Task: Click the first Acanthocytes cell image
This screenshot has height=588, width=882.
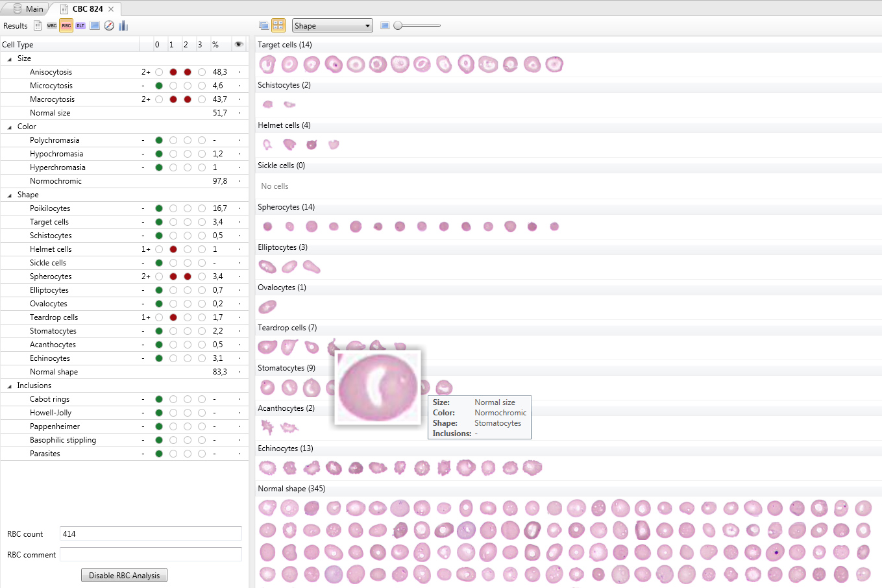Action: coord(267,427)
